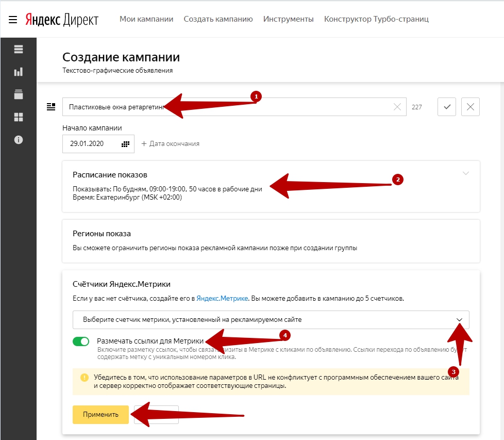Viewport: 504px width, 440px height.
Task: Open Создать кампанию menu item
Action: 219,19
